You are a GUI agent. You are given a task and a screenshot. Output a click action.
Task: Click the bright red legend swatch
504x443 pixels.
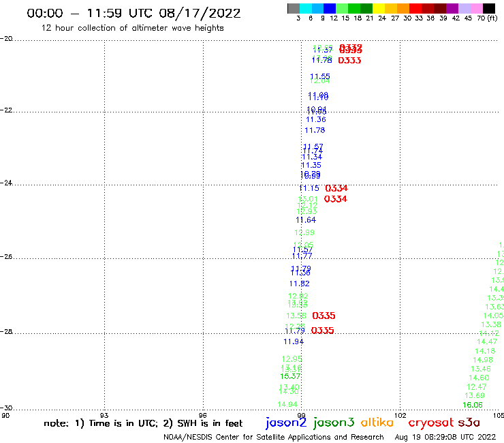click(415, 8)
